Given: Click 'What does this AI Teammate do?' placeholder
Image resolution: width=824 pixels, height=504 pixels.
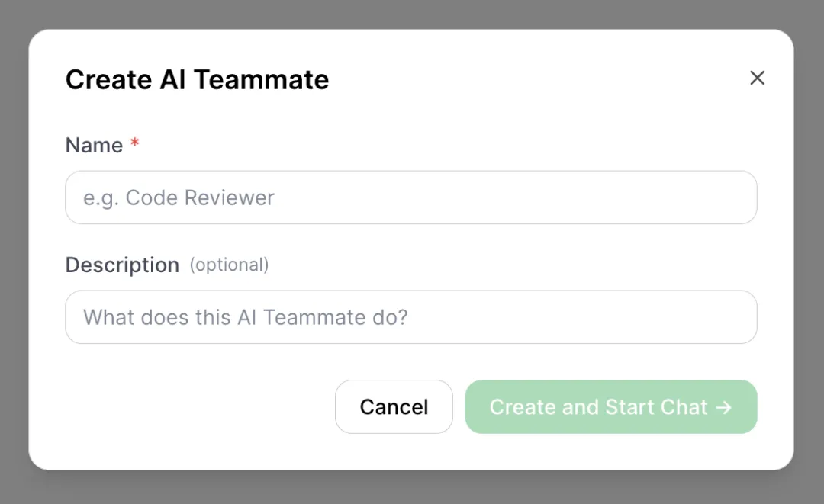Looking at the screenshot, I should click(x=245, y=317).
